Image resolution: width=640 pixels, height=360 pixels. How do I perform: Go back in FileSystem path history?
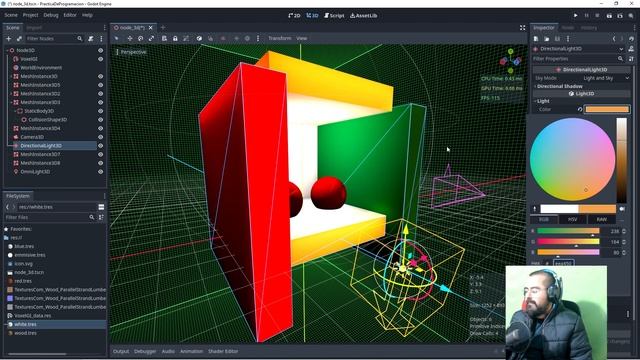[7, 207]
